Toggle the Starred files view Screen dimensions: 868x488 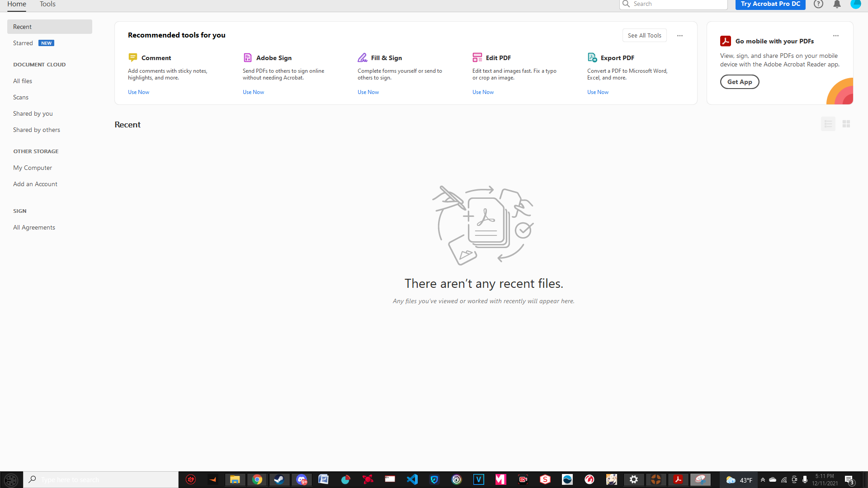point(23,43)
